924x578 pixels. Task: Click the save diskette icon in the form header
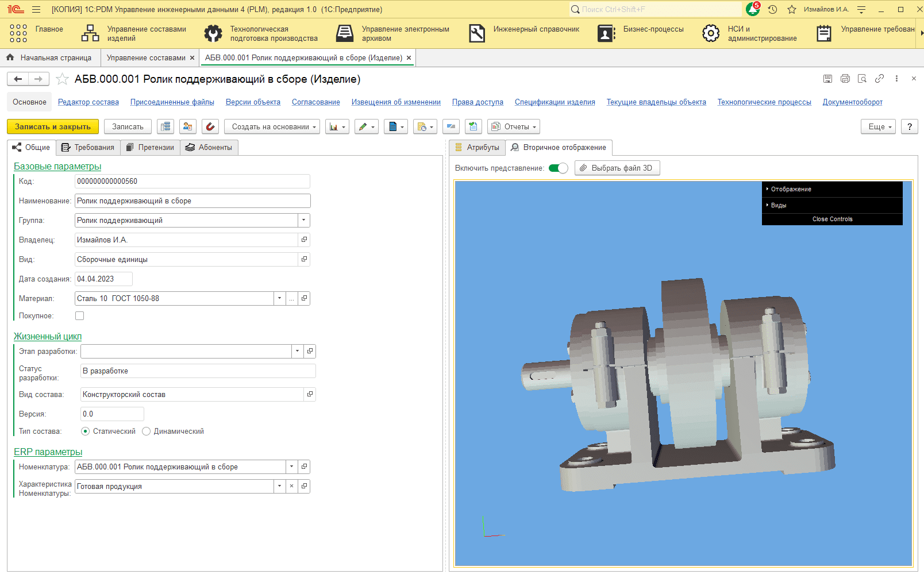point(827,79)
